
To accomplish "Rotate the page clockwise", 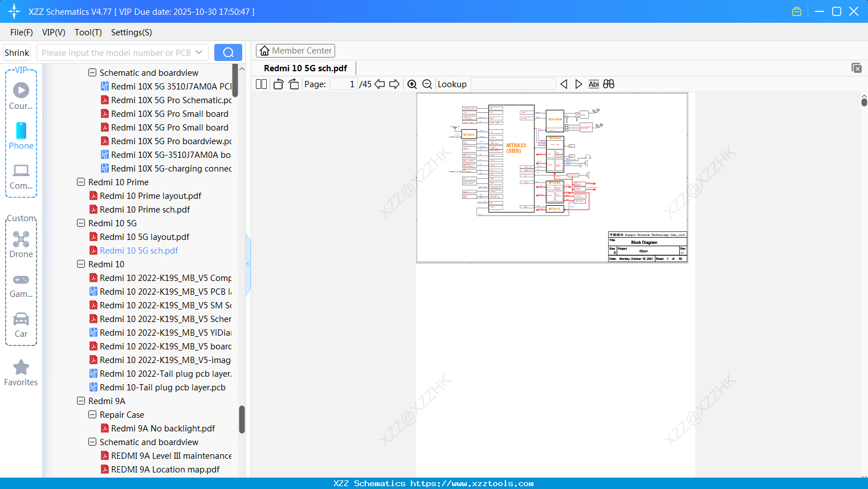I will [x=294, y=84].
